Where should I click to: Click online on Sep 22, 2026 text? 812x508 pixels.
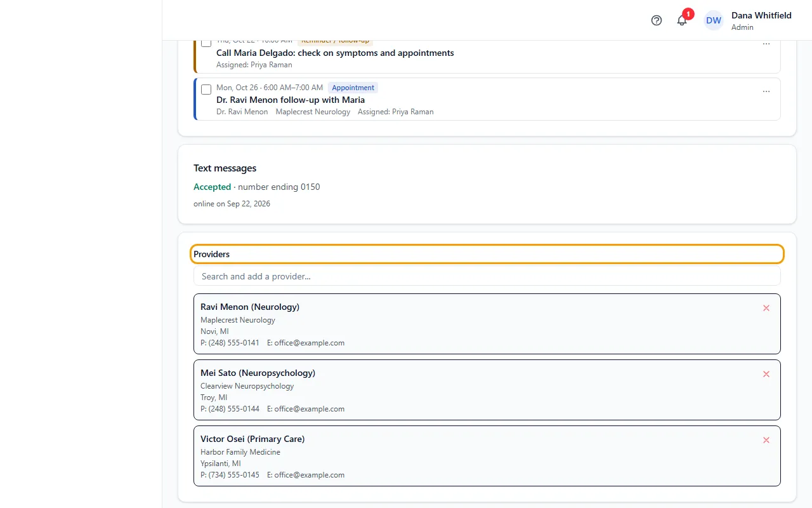[232, 204]
